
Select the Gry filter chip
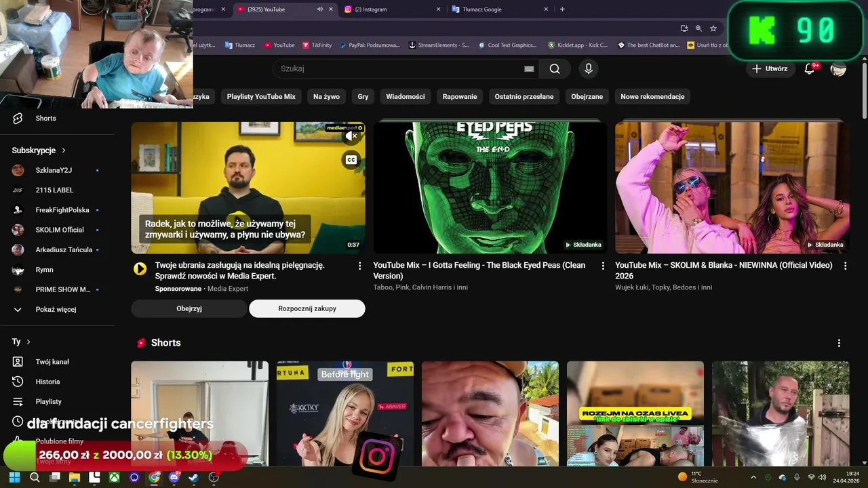pos(363,96)
